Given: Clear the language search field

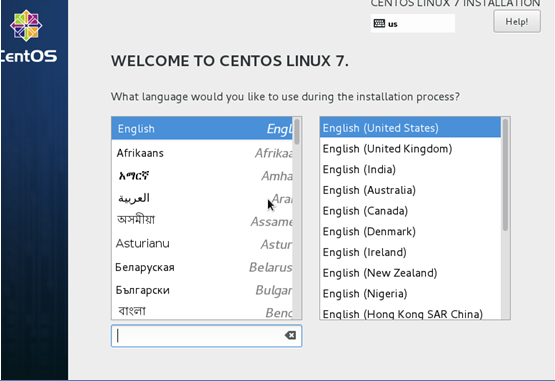Looking at the screenshot, I should tap(290, 335).
